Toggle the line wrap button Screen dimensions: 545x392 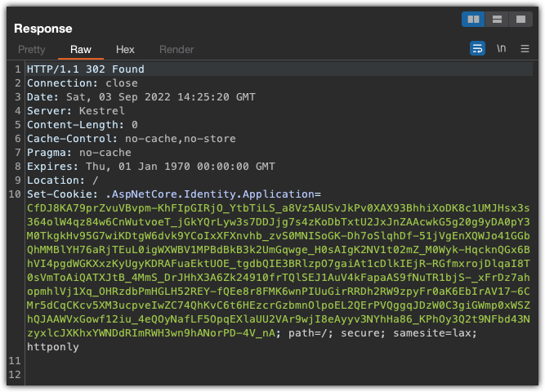point(477,48)
